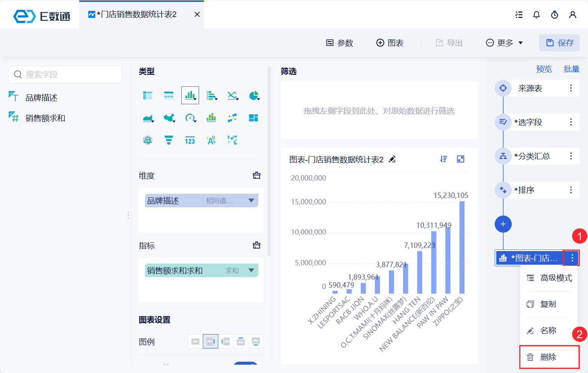The image size is (588, 373).
Task: Open the 排序 step options menu
Action: click(571, 190)
